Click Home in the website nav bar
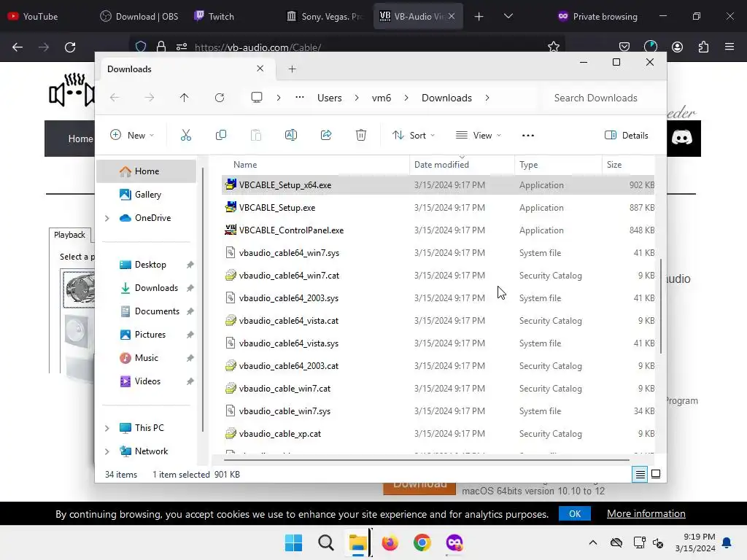This screenshot has width=747, height=560. pyautogui.click(x=80, y=139)
